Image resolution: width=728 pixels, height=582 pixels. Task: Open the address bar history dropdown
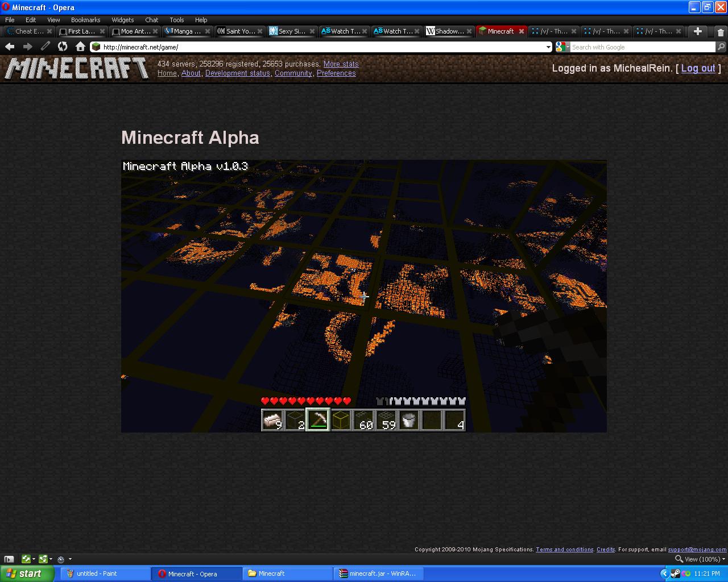coord(549,47)
